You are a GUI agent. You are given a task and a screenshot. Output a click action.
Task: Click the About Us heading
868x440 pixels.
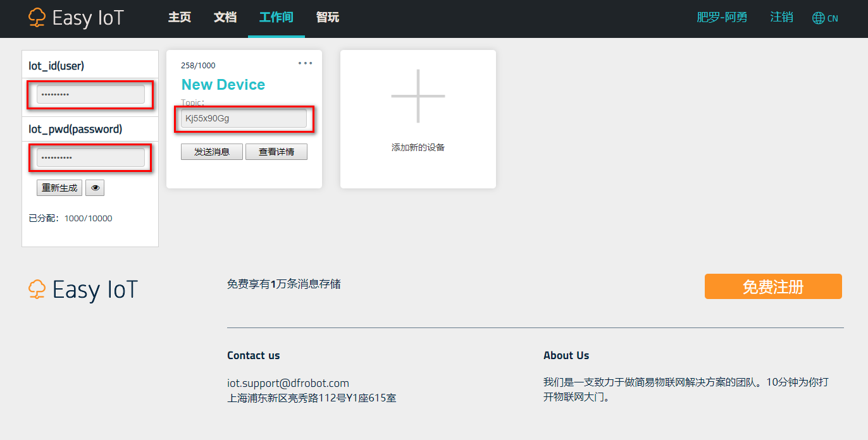coord(566,355)
